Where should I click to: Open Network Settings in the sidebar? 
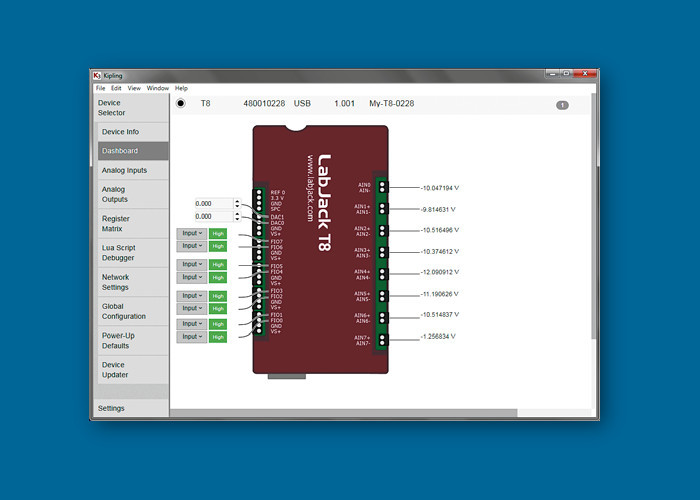pos(133,282)
